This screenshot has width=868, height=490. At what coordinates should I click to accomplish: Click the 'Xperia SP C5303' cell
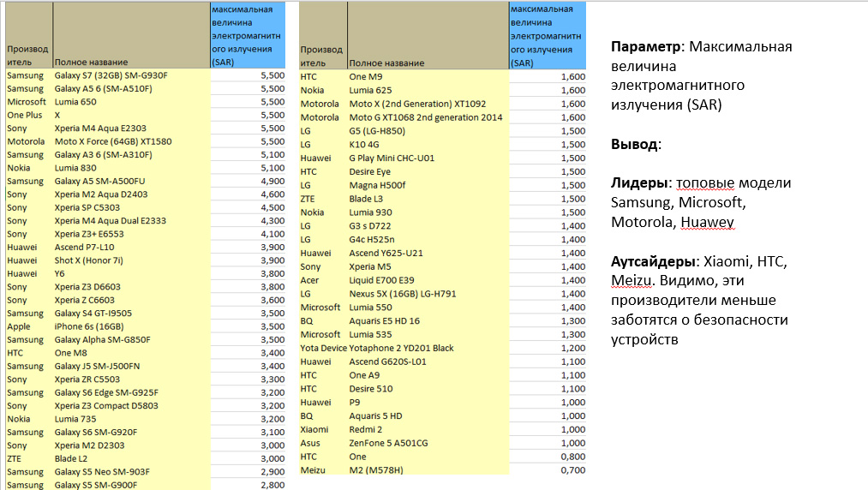click(x=132, y=207)
